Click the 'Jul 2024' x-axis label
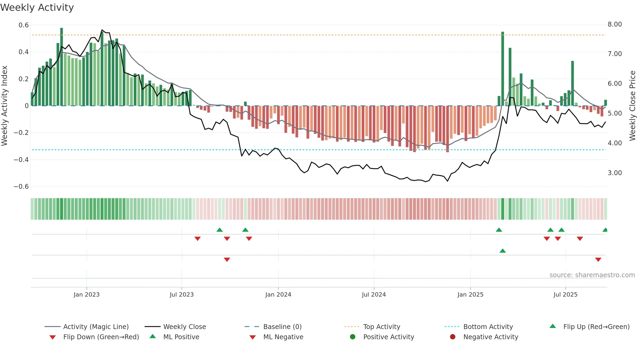Viewport: 644px width, 362px height. pos(374,294)
